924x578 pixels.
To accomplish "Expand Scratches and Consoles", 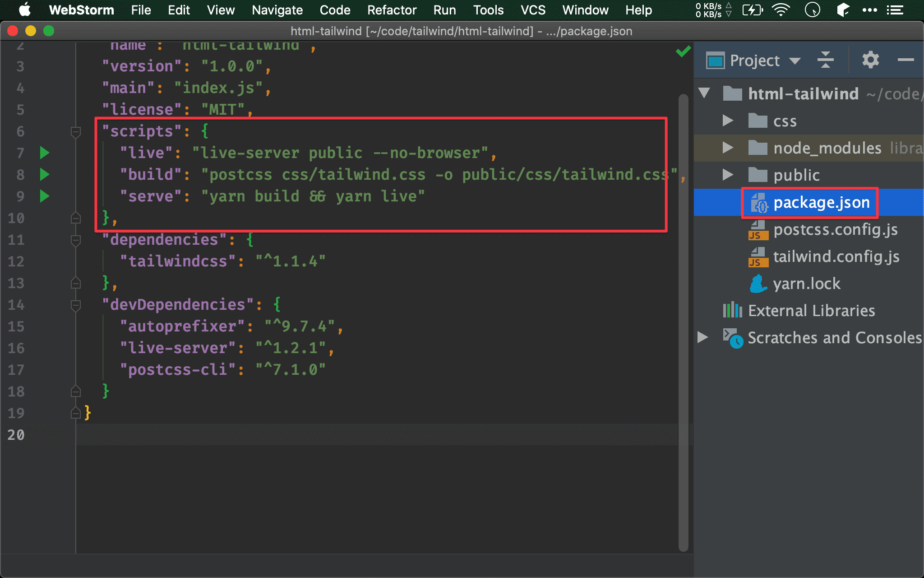I will pyautogui.click(x=702, y=337).
